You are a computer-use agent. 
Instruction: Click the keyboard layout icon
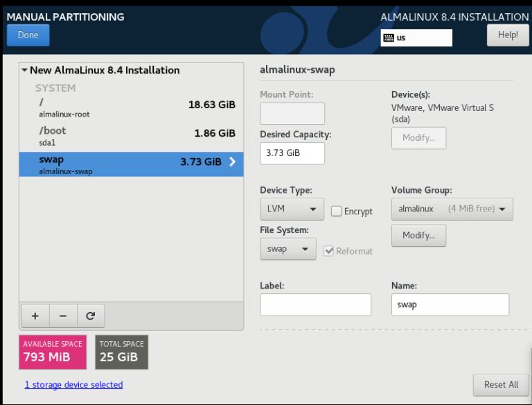point(389,37)
